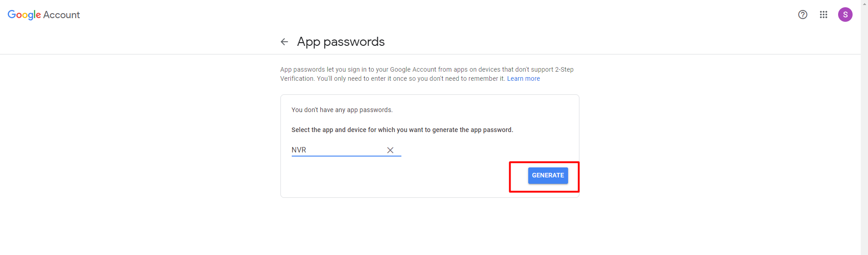Click the Google logo

[x=24, y=15]
